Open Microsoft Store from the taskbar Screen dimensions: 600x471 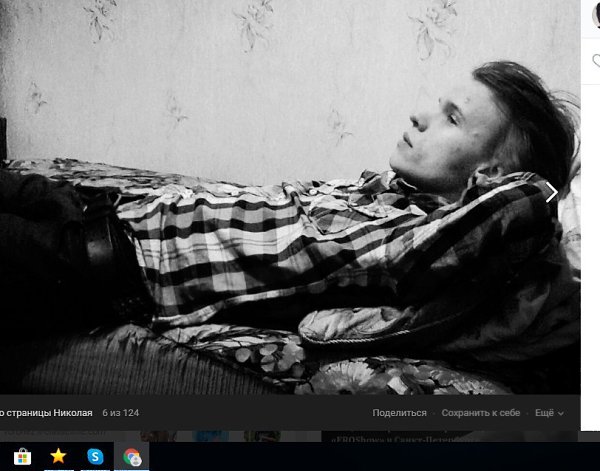21,456
